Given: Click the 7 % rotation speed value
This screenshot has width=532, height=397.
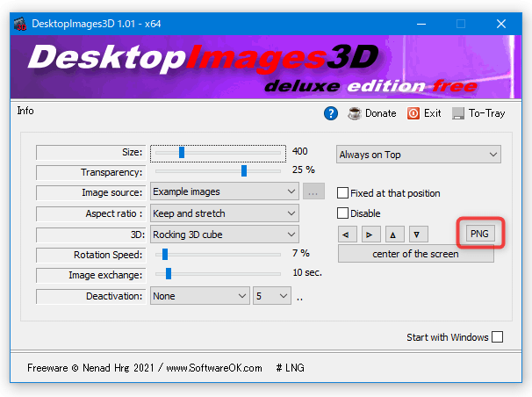Looking at the screenshot, I should [301, 253].
